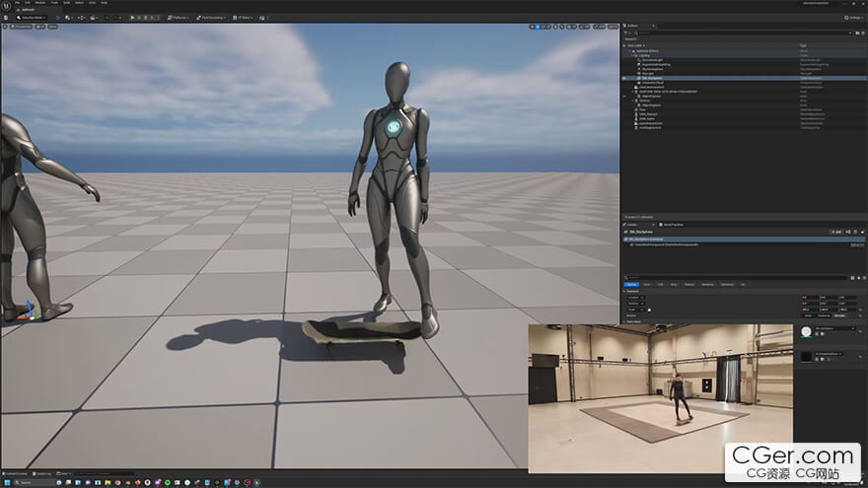Click the green Play button
The image size is (868, 488).
[132, 18]
